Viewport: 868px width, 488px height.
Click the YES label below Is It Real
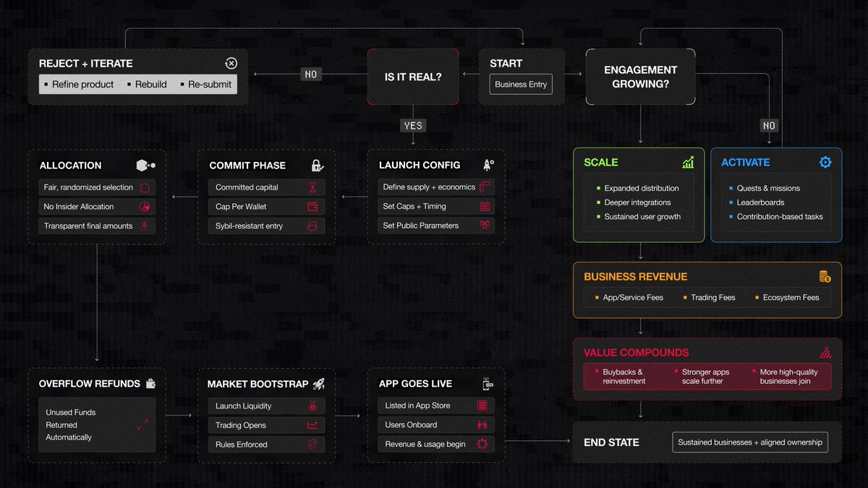click(413, 125)
